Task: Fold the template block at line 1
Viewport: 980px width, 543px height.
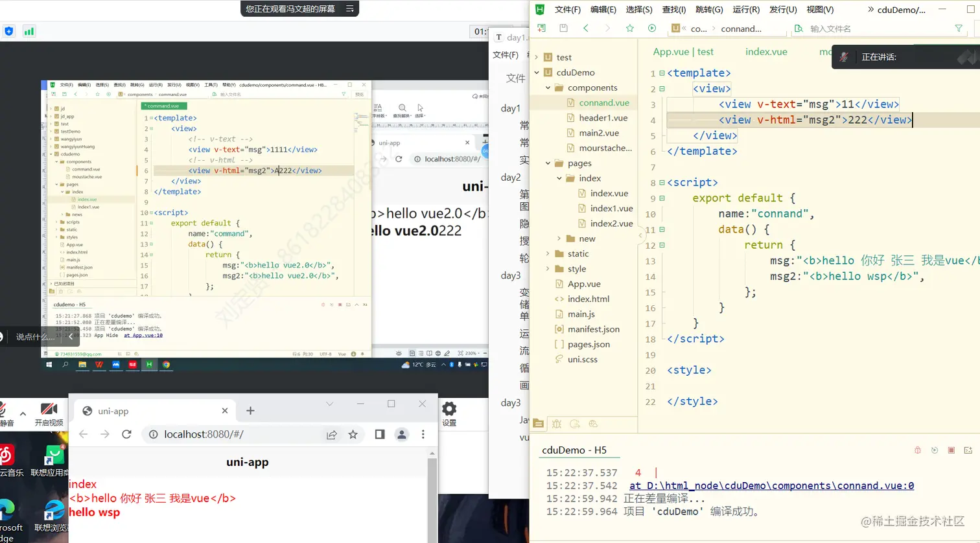Action: (662, 73)
